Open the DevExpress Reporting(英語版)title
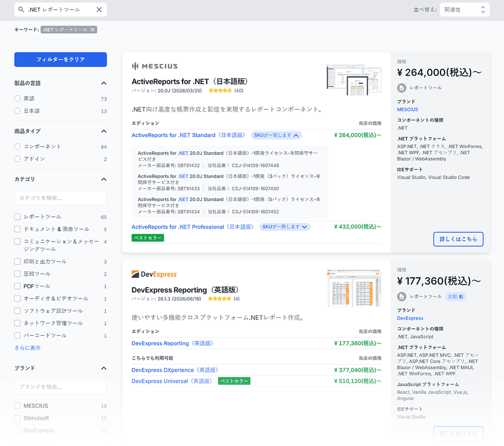Viewport: 504px width, 446px height. tap(186, 290)
